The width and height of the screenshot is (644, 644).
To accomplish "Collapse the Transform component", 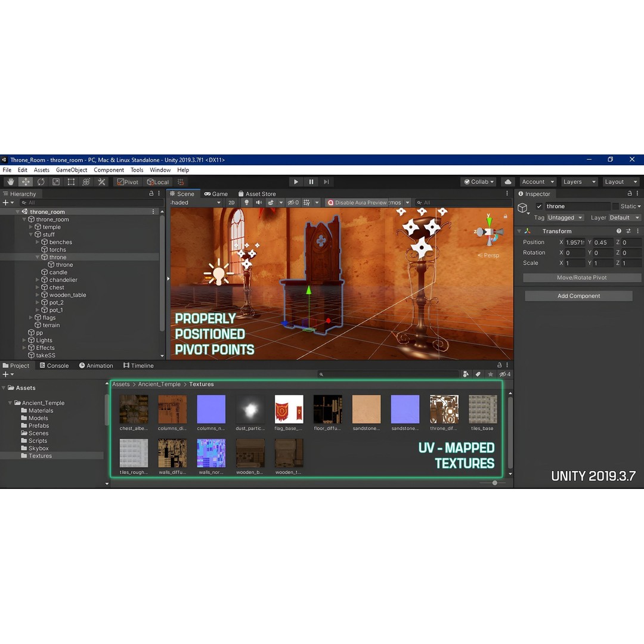I will coord(519,231).
